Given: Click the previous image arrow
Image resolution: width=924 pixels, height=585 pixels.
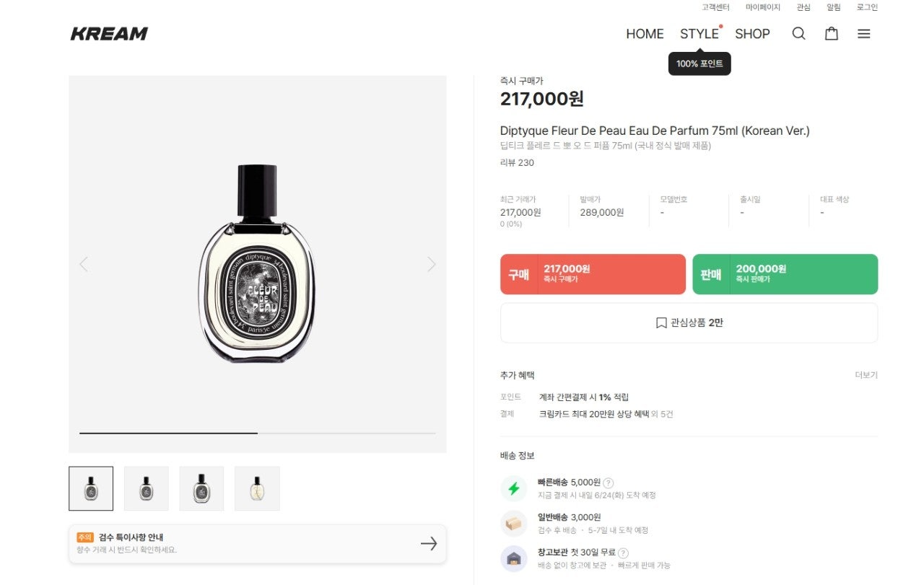Looking at the screenshot, I should pos(84,264).
